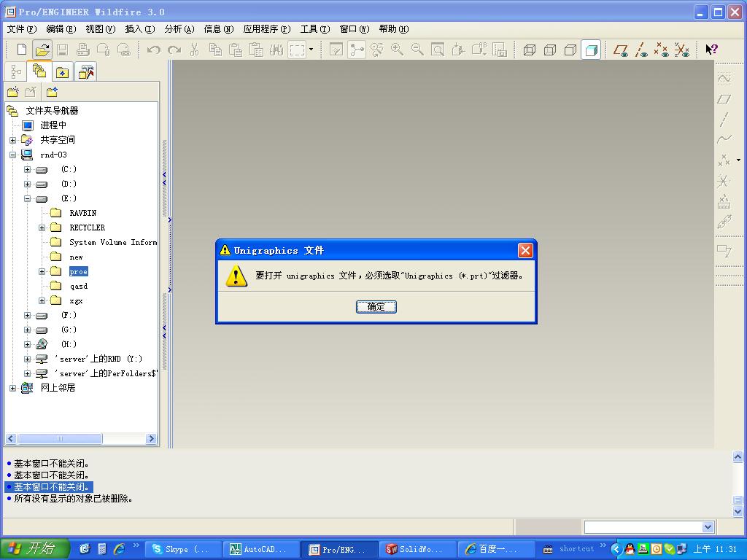
Task: Toggle datum points display
Action: (x=661, y=50)
